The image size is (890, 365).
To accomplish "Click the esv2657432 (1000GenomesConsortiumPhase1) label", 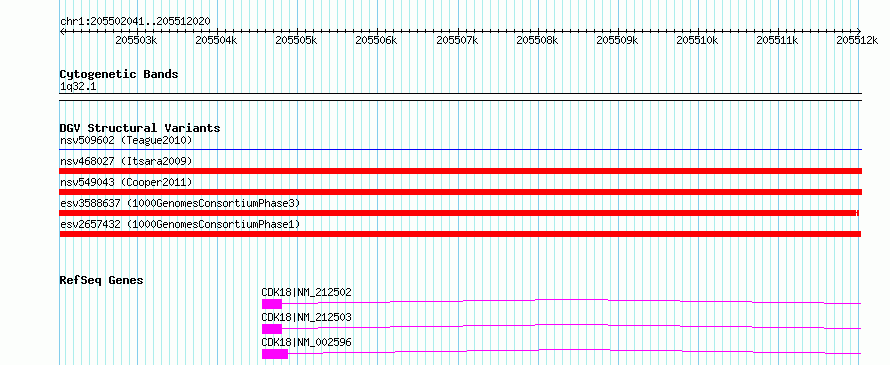I will tap(180, 225).
